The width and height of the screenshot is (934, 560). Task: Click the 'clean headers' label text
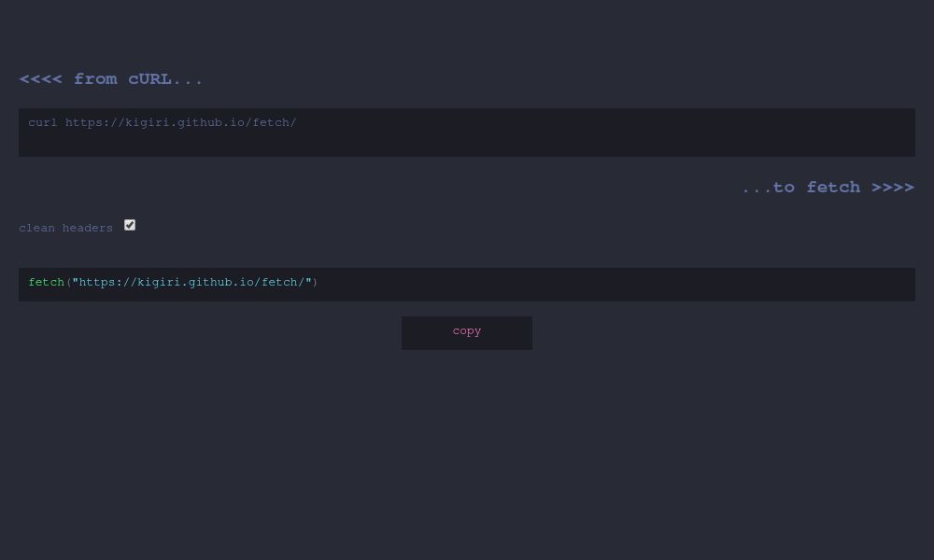tap(65, 228)
